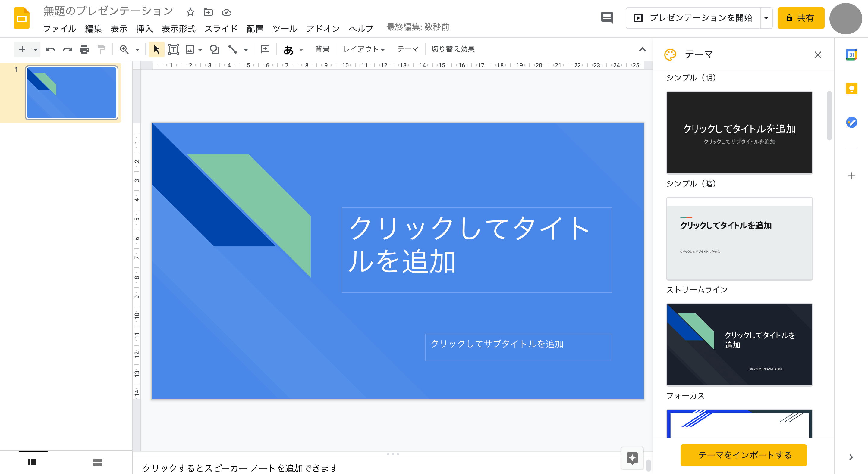Select the shape tool

click(x=214, y=49)
